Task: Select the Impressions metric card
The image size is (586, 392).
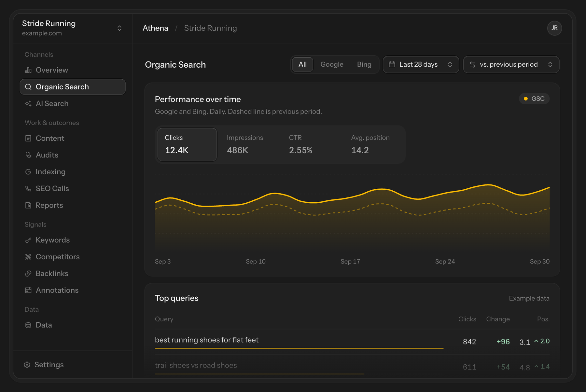Action: (x=249, y=144)
